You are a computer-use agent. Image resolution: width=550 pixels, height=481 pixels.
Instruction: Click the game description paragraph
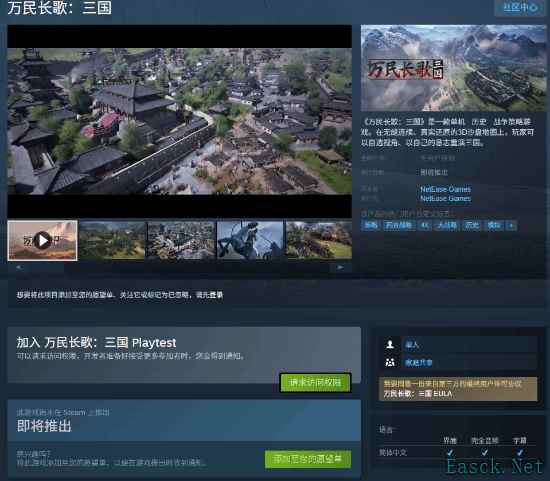coord(448,132)
